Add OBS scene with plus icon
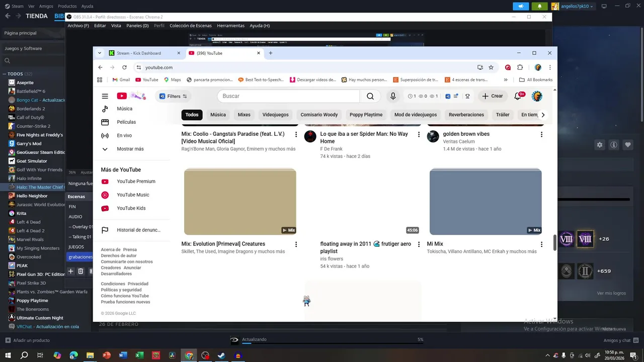 [x=71, y=271]
